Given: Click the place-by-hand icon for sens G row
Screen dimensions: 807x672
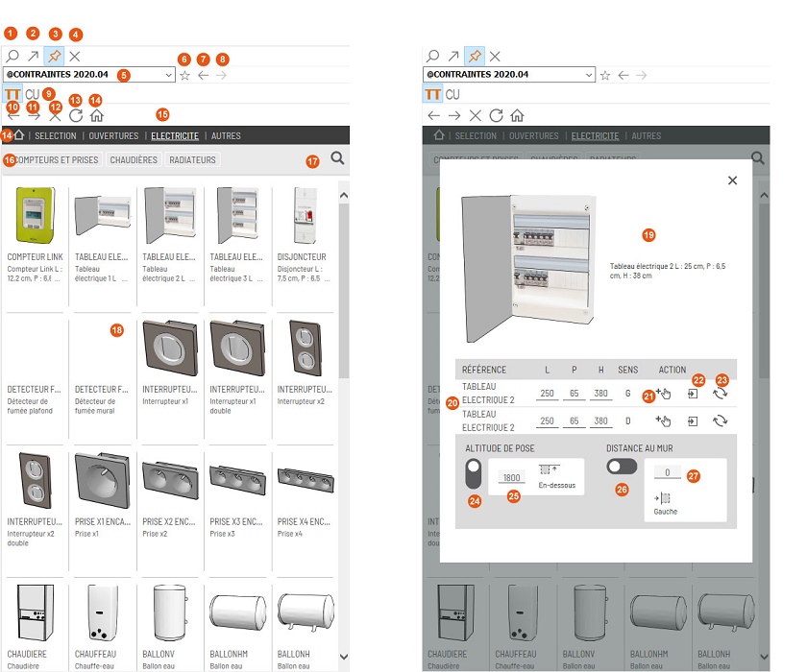Looking at the screenshot, I should 663,394.
